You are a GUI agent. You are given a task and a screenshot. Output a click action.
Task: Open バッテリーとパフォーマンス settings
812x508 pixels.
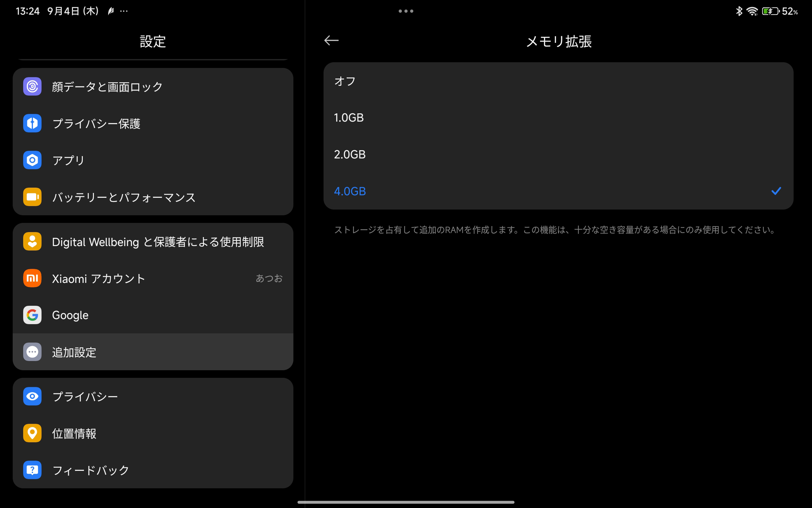pyautogui.click(x=153, y=197)
